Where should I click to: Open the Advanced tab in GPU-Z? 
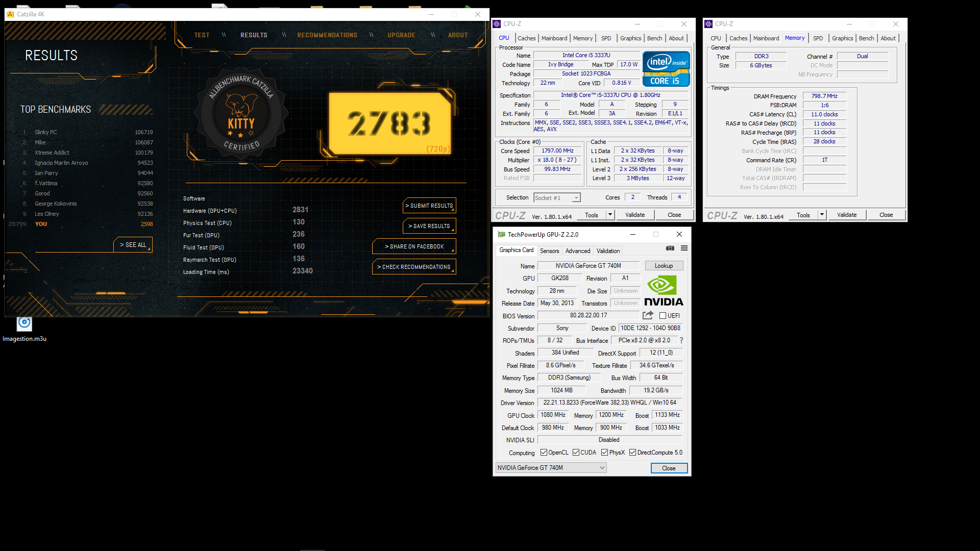coord(578,251)
